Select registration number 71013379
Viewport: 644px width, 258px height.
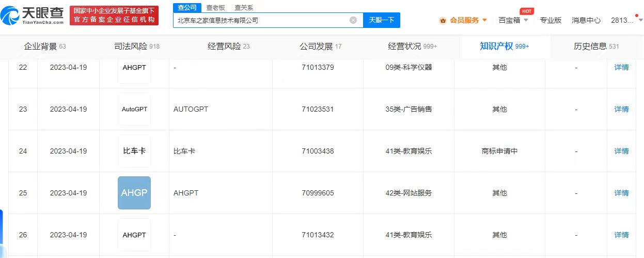[x=318, y=67]
